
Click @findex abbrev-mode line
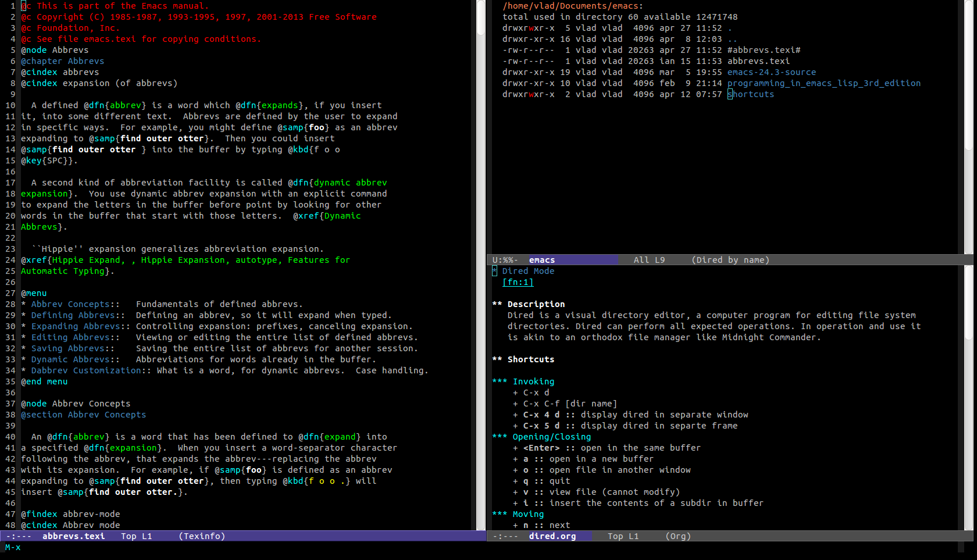click(x=70, y=514)
